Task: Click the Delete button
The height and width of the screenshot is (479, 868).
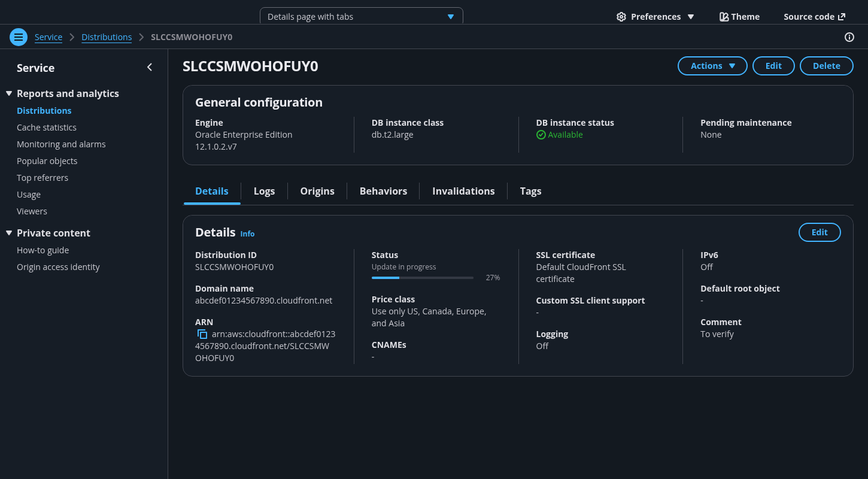Action: pyautogui.click(x=826, y=66)
